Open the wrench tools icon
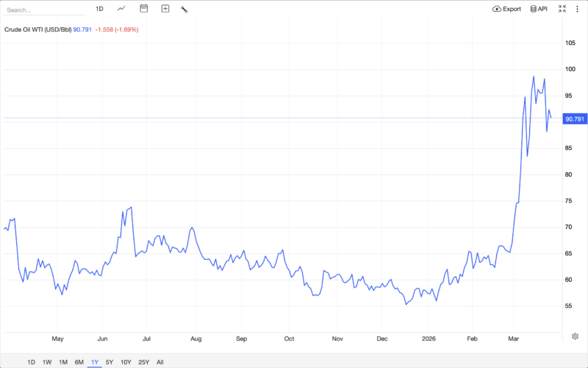 [x=184, y=9]
